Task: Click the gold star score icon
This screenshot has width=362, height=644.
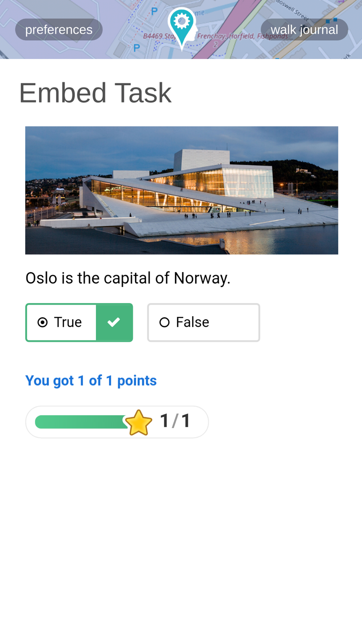Action: (x=139, y=422)
